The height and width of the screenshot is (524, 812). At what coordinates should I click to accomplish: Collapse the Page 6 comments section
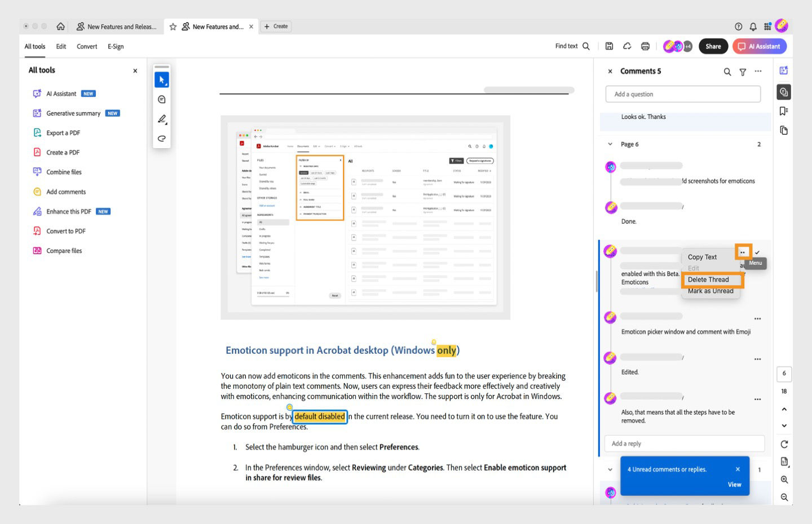tap(610, 144)
